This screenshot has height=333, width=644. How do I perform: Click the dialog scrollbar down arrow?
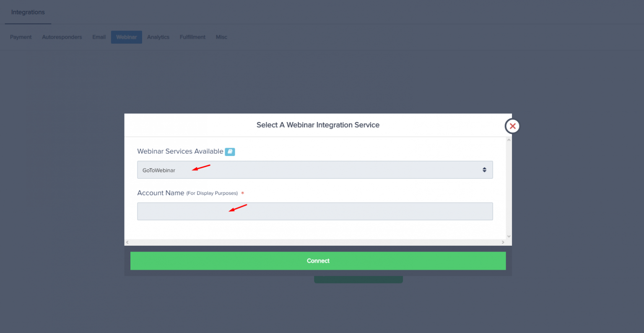click(509, 237)
